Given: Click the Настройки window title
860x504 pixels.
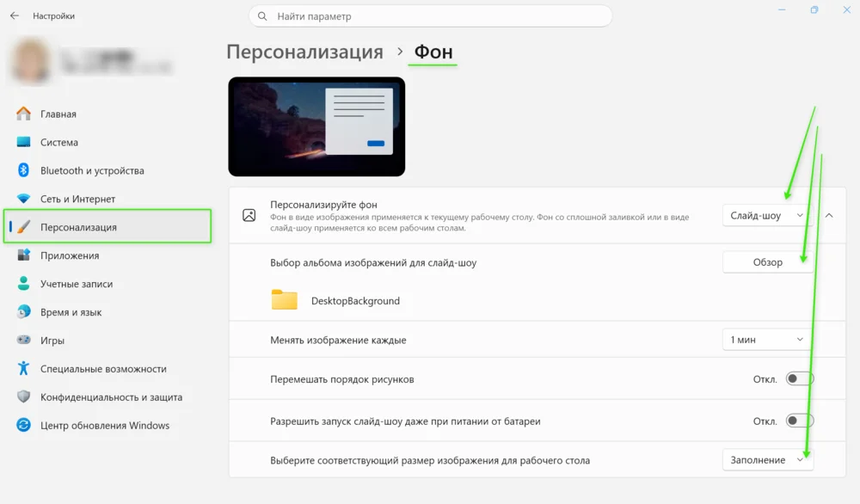Looking at the screenshot, I should (x=53, y=15).
